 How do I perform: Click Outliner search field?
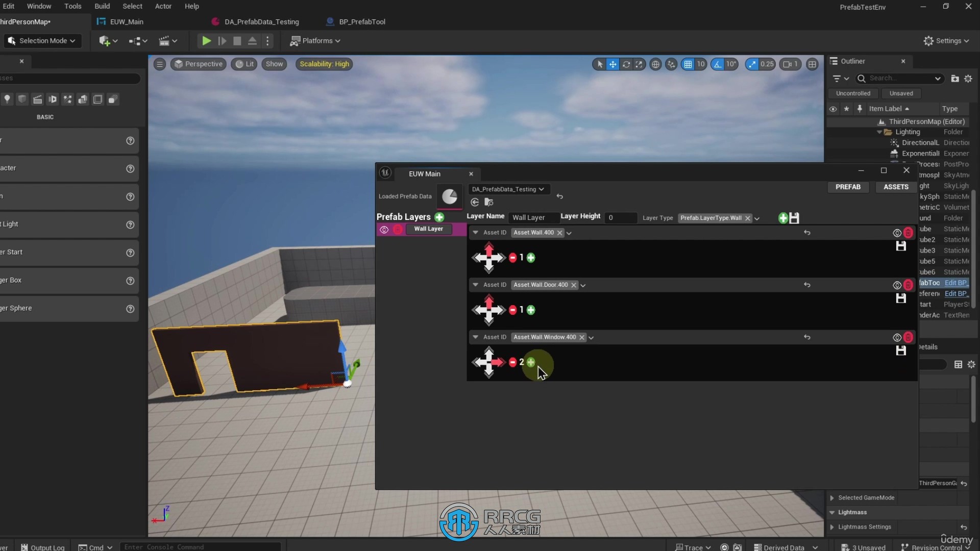(899, 78)
